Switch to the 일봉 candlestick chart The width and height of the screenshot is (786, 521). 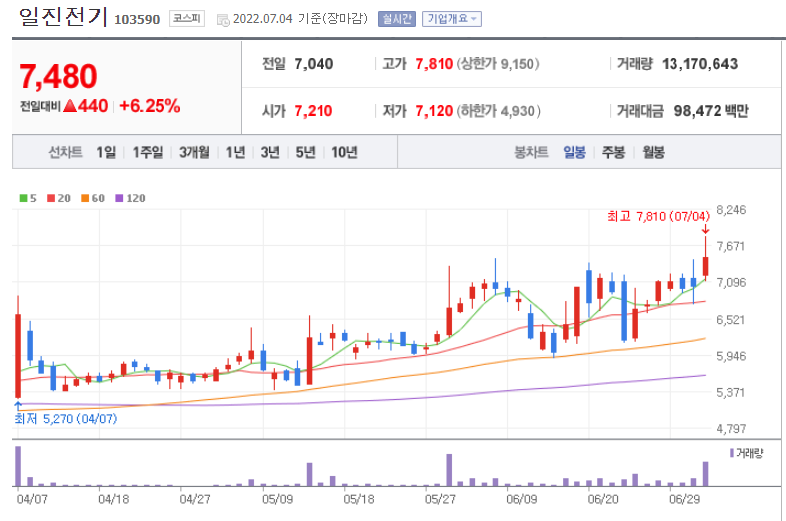574,152
